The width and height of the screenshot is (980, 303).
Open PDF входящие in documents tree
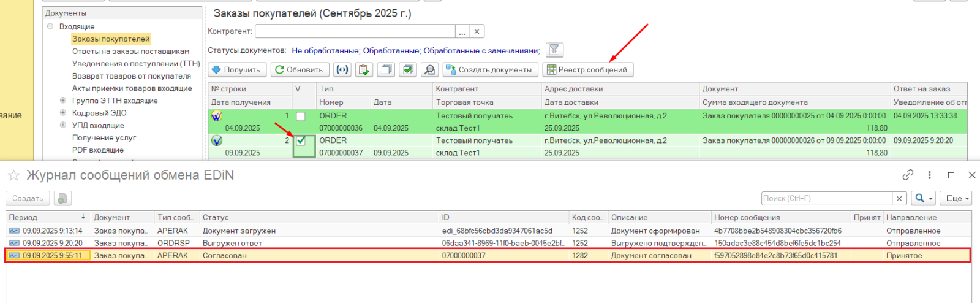click(97, 150)
